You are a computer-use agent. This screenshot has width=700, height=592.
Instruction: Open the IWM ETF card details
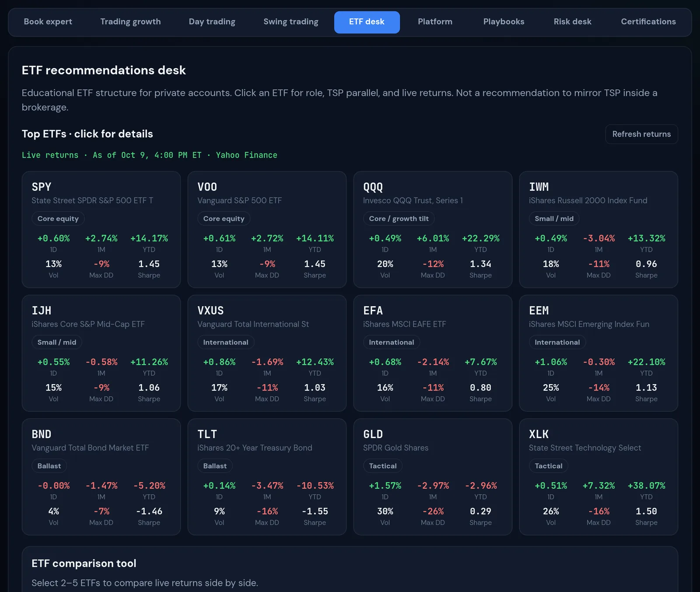pyautogui.click(x=598, y=229)
